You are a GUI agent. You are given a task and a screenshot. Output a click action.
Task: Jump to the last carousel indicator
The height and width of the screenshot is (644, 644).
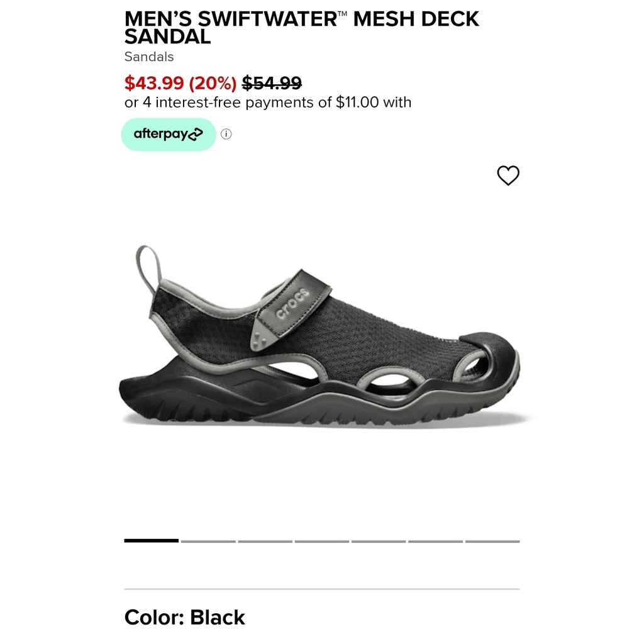pyautogui.click(x=492, y=541)
